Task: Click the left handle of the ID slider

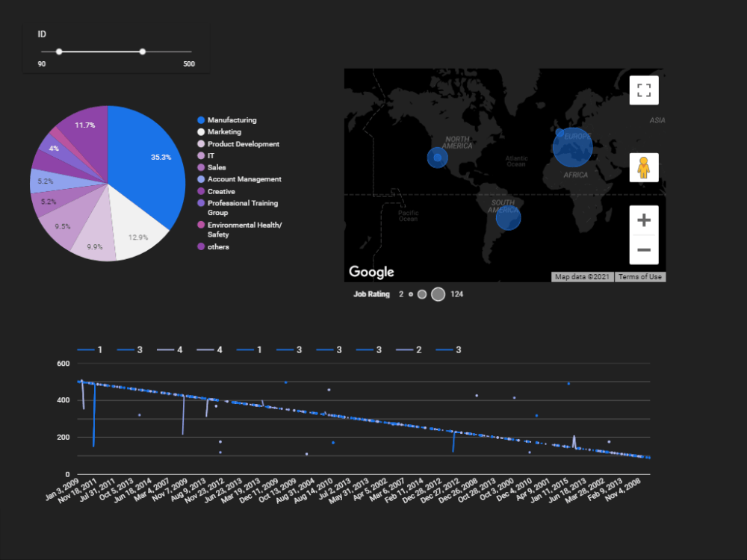Action: click(x=60, y=52)
